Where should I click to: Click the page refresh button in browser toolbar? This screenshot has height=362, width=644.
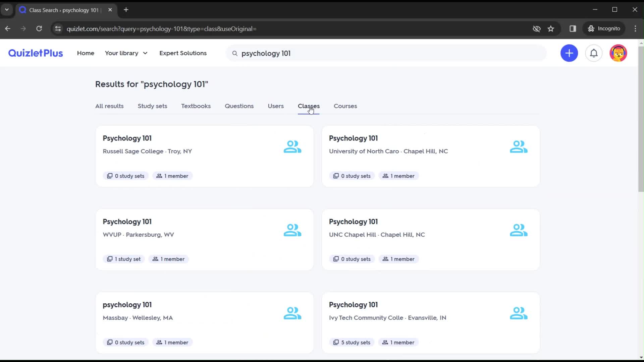click(39, 28)
